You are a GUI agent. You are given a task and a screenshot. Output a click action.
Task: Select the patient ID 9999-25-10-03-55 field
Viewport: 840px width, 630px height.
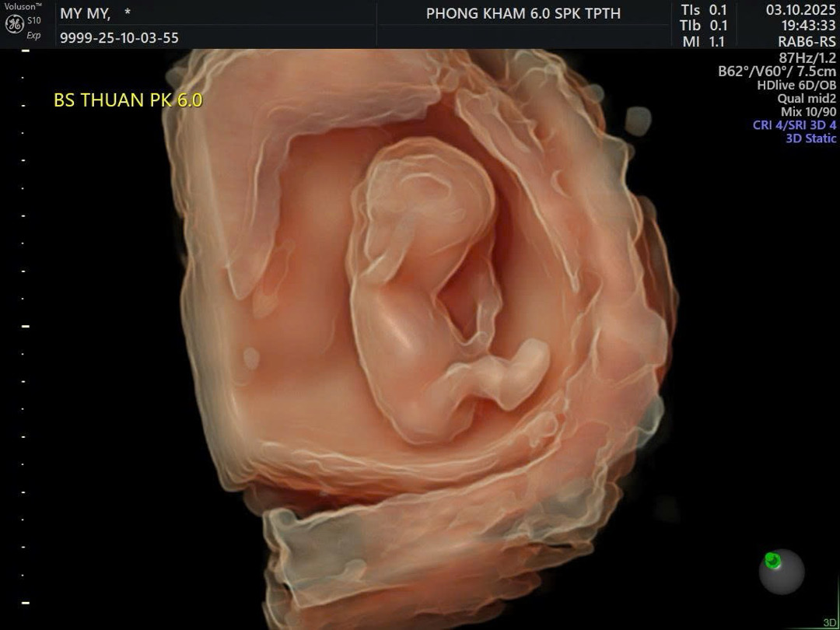tap(119, 38)
